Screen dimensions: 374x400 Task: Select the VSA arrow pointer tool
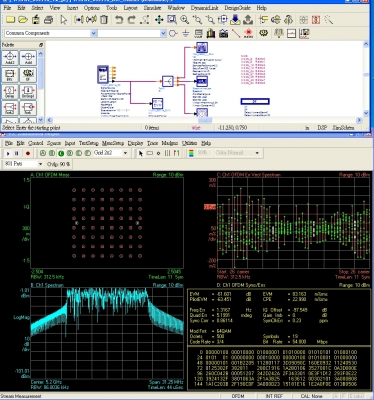pyautogui.click(x=141, y=153)
